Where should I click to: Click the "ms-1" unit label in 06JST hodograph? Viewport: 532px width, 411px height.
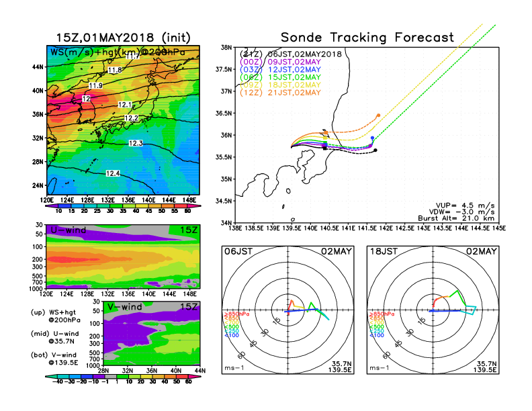[x=234, y=368]
